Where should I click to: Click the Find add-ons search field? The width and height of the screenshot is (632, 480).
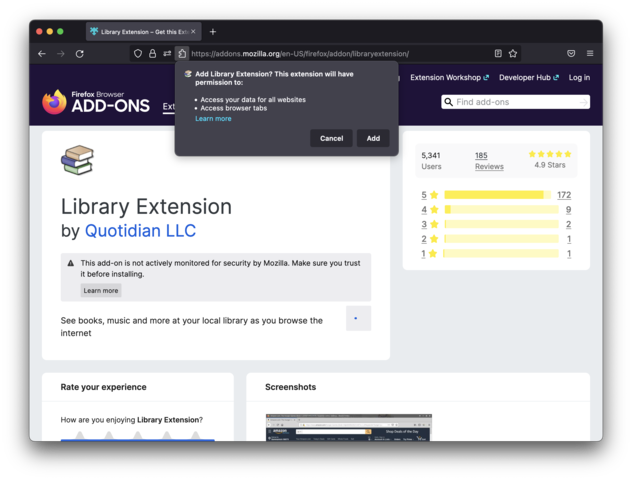coord(516,102)
